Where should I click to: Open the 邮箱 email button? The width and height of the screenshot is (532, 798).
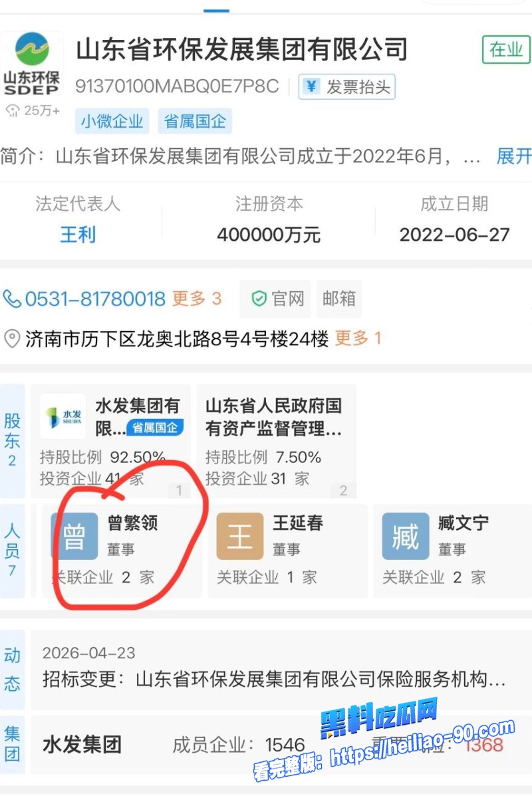pos(339,299)
